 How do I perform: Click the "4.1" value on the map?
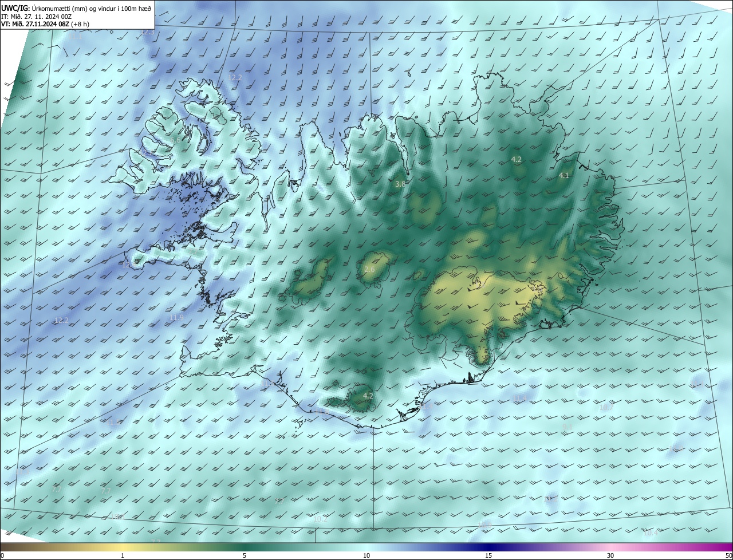pyautogui.click(x=563, y=176)
